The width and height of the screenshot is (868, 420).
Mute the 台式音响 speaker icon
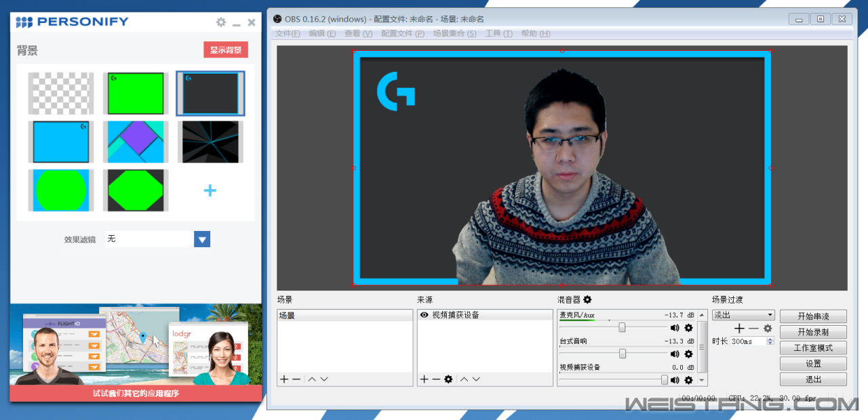pyautogui.click(x=675, y=354)
